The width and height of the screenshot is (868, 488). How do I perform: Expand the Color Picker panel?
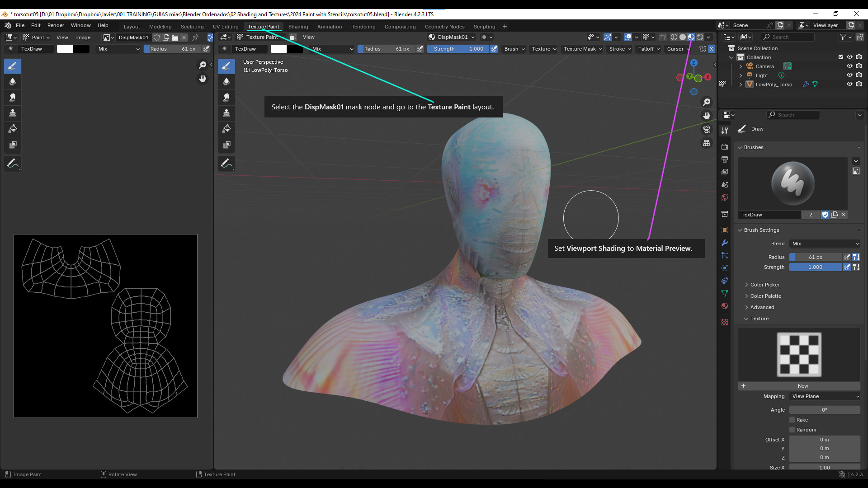click(764, 285)
